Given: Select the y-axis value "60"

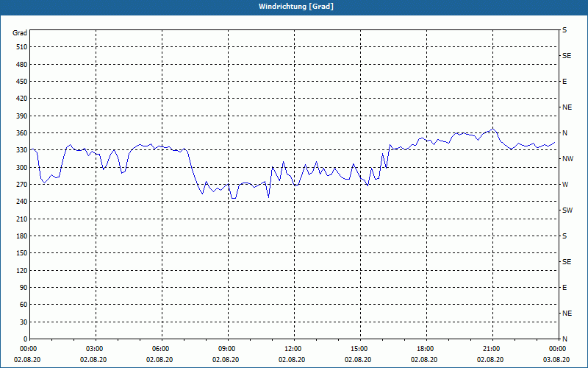Looking at the screenshot, I should [24, 304].
